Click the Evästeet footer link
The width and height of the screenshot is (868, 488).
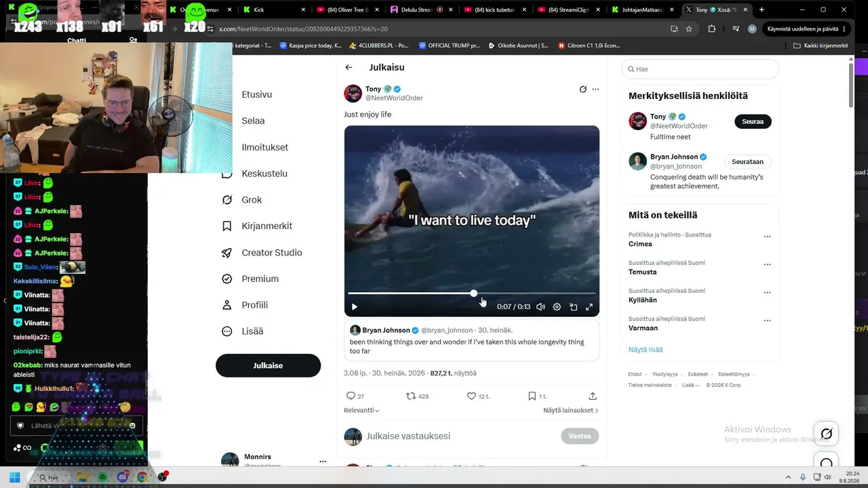coord(698,374)
